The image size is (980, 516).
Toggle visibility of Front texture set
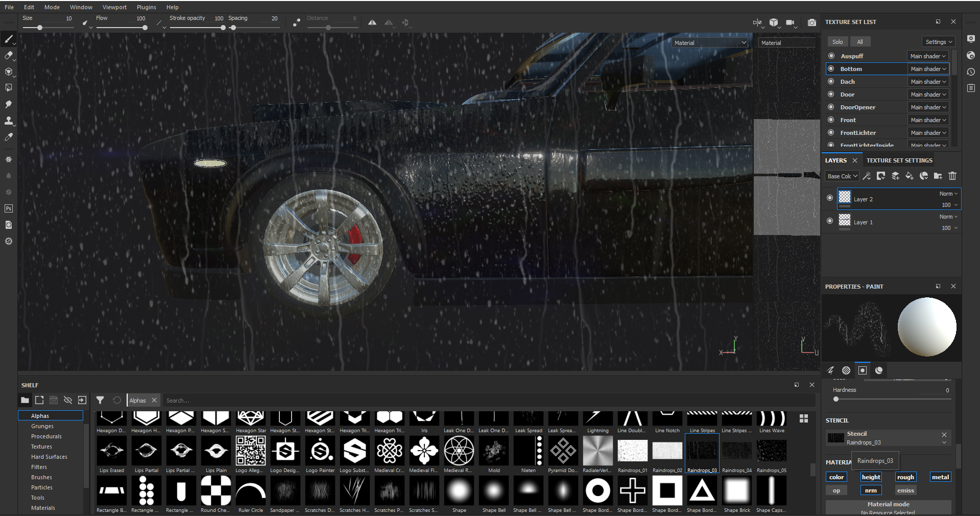click(831, 120)
